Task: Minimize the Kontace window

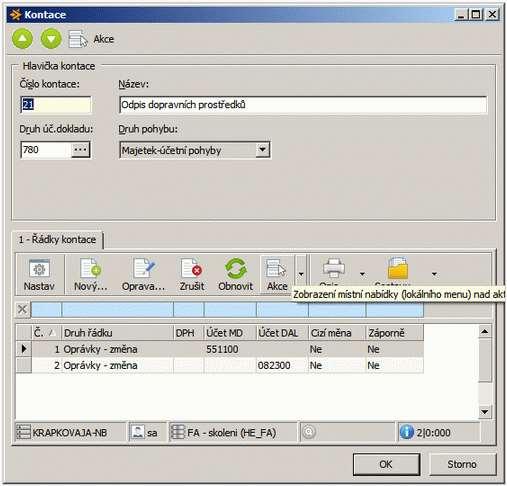Action: pos(461,14)
